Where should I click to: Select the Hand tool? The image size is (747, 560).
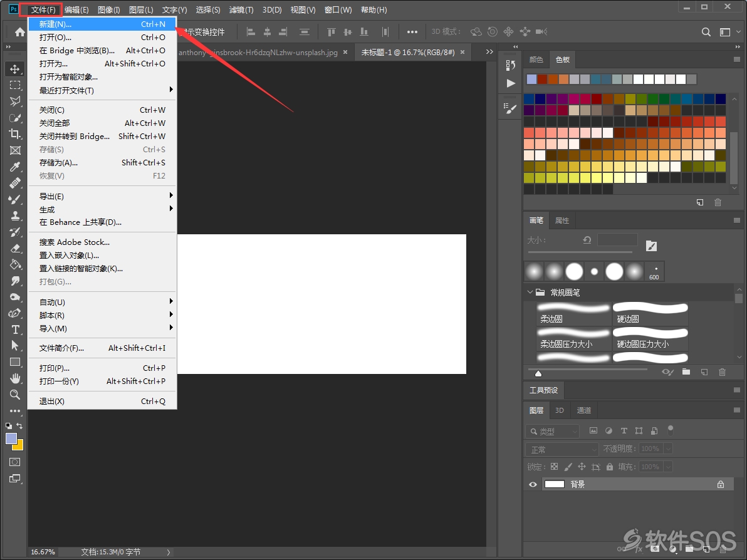(x=15, y=378)
